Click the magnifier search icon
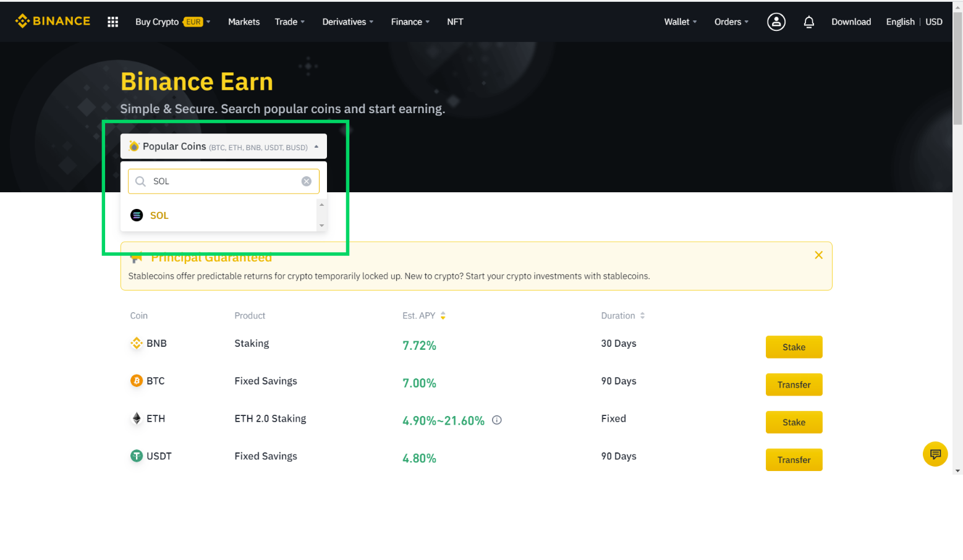The height and width of the screenshot is (560, 963). point(140,181)
